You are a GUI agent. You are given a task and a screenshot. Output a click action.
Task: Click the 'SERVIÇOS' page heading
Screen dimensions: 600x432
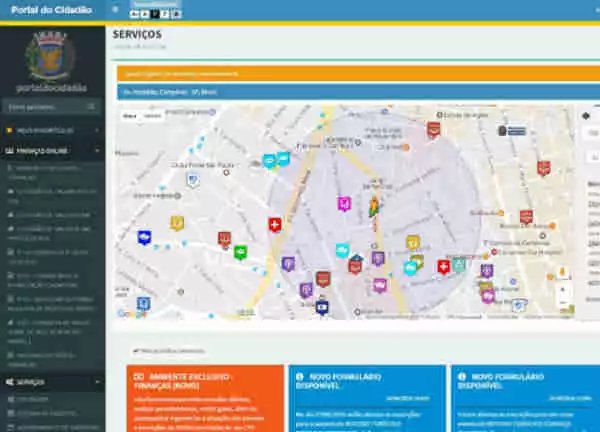(137, 34)
